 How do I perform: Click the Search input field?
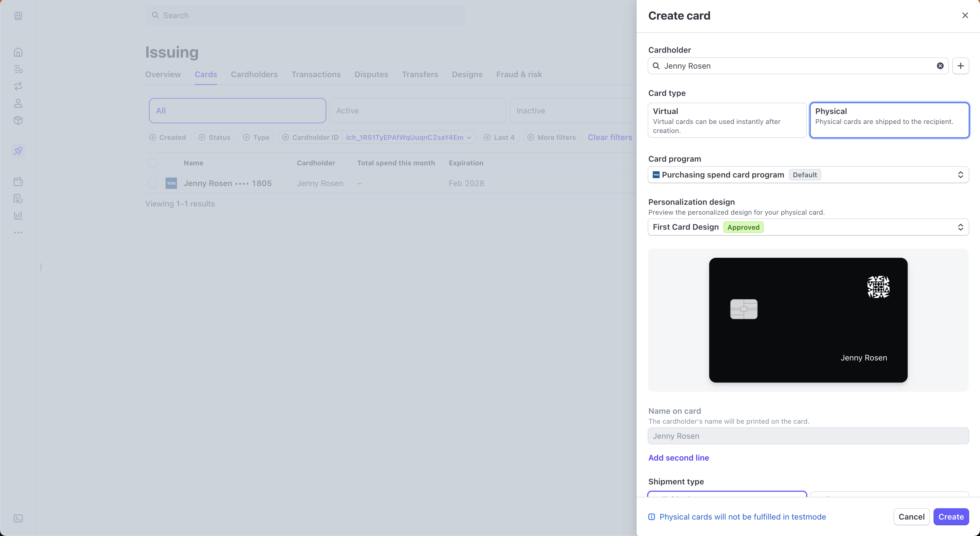click(305, 15)
